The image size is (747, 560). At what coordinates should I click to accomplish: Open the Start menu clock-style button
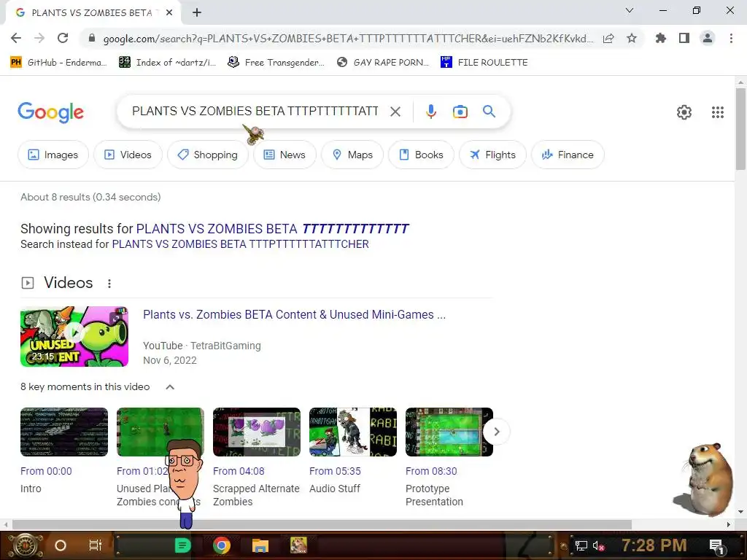click(x=25, y=545)
